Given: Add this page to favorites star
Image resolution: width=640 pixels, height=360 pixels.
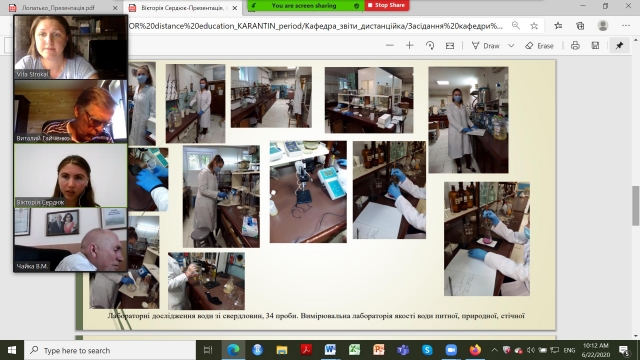Looking at the screenshot, I should pyautogui.click(x=534, y=26).
